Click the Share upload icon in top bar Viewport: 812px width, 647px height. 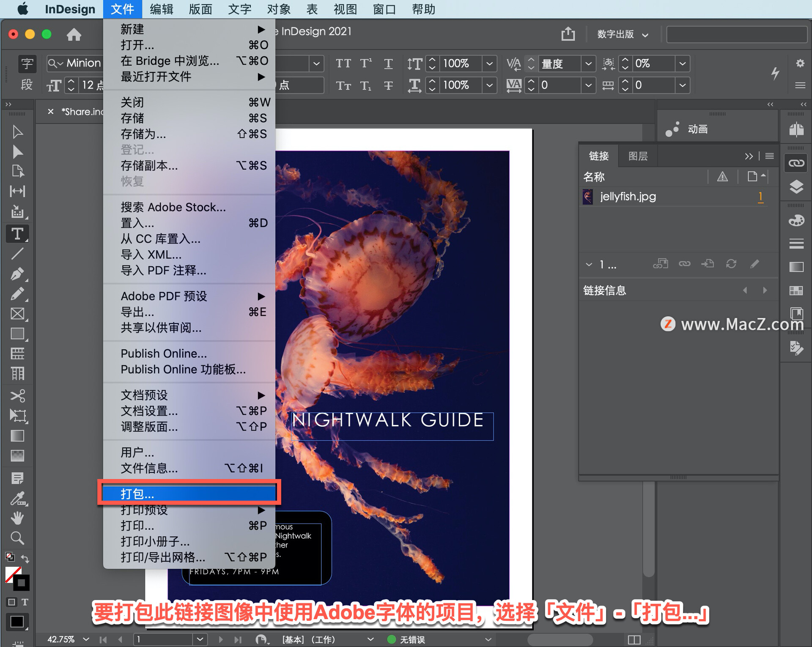pos(568,34)
